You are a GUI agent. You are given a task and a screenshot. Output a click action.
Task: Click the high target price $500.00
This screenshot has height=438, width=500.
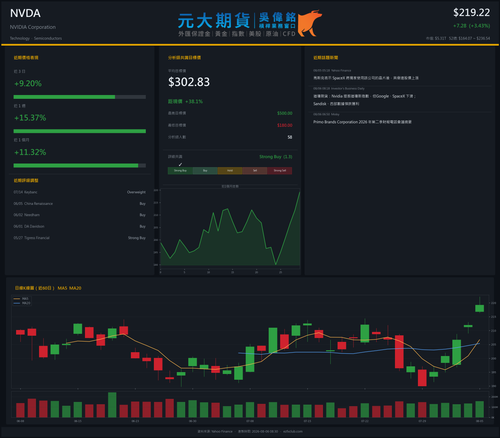pyautogui.click(x=285, y=113)
